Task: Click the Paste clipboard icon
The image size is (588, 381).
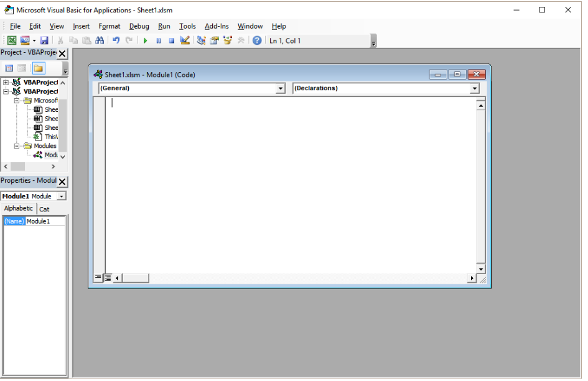Action: point(86,40)
